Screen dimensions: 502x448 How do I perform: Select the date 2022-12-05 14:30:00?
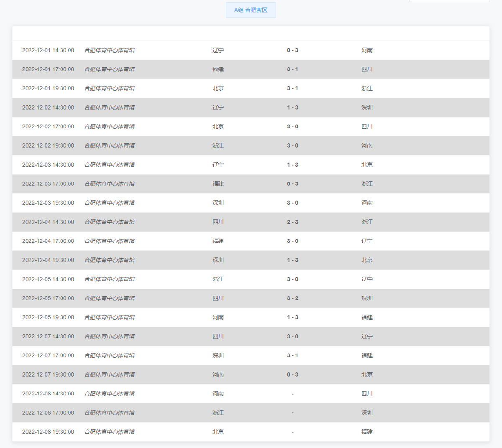coord(48,279)
